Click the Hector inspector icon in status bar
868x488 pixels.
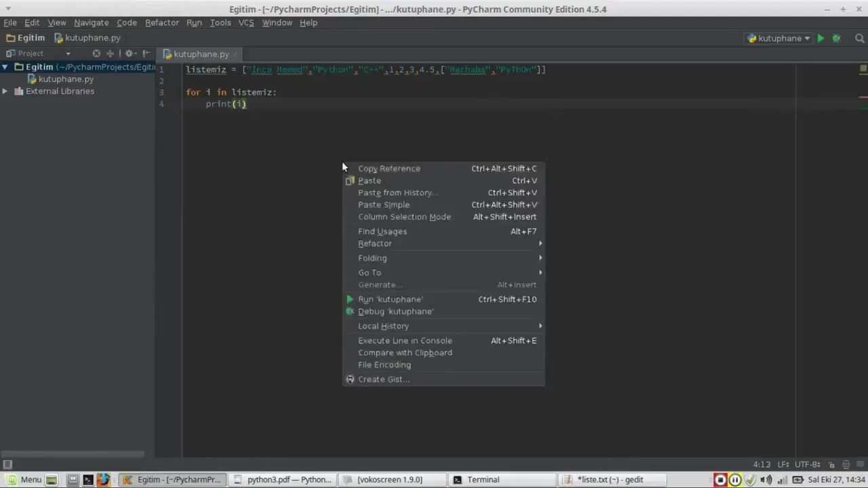pos(846,464)
